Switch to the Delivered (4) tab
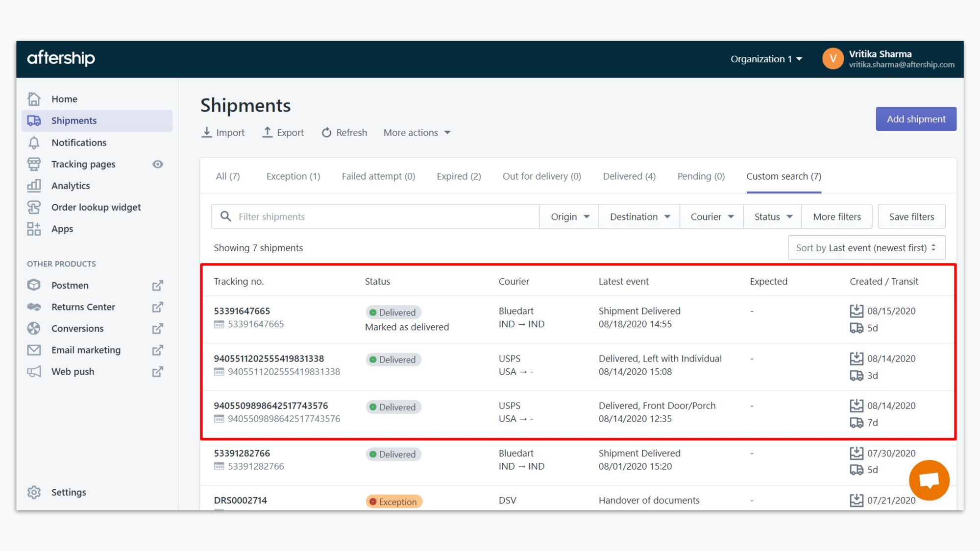The width and height of the screenshot is (980, 551). click(629, 176)
